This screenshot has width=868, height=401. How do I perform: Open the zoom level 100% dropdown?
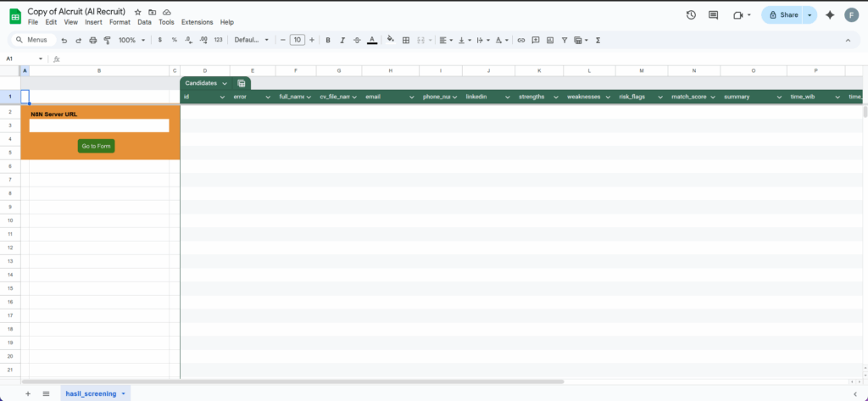pyautogui.click(x=131, y=40)
